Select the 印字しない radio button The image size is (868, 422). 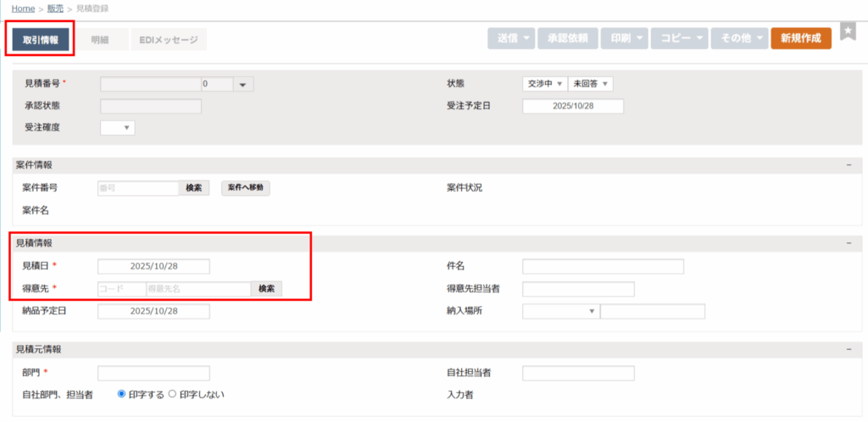pyautogui.click(x=172, y=394)
